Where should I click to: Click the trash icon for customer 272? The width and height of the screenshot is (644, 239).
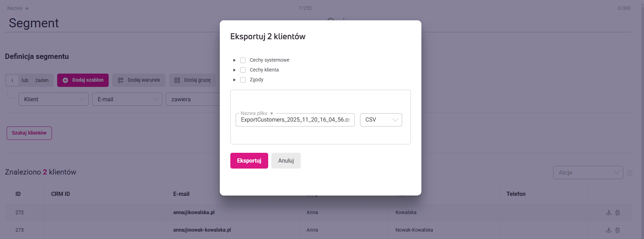(618, 213)
